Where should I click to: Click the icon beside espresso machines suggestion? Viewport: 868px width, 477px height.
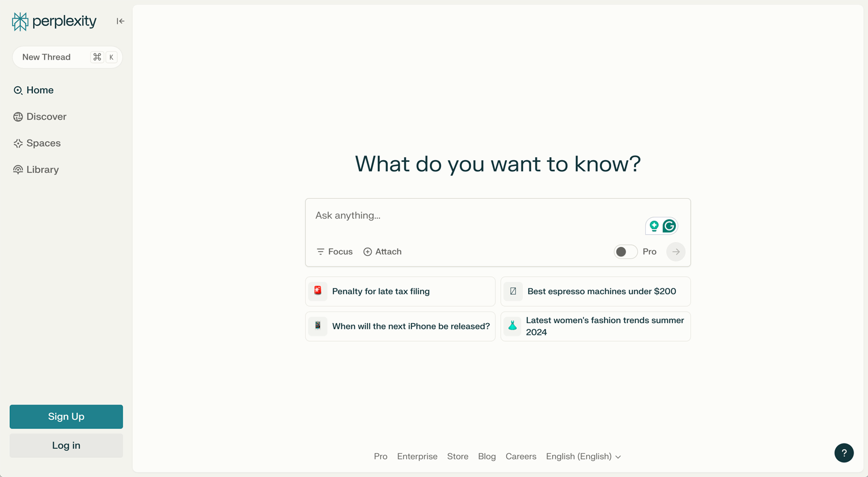click(513, 291)
